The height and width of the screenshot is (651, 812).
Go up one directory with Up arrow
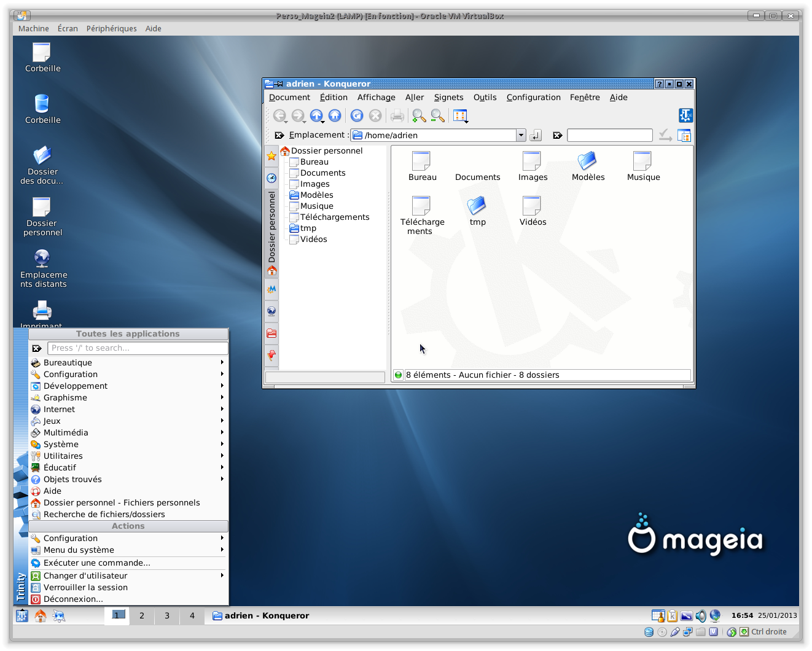tap(316, 115)
